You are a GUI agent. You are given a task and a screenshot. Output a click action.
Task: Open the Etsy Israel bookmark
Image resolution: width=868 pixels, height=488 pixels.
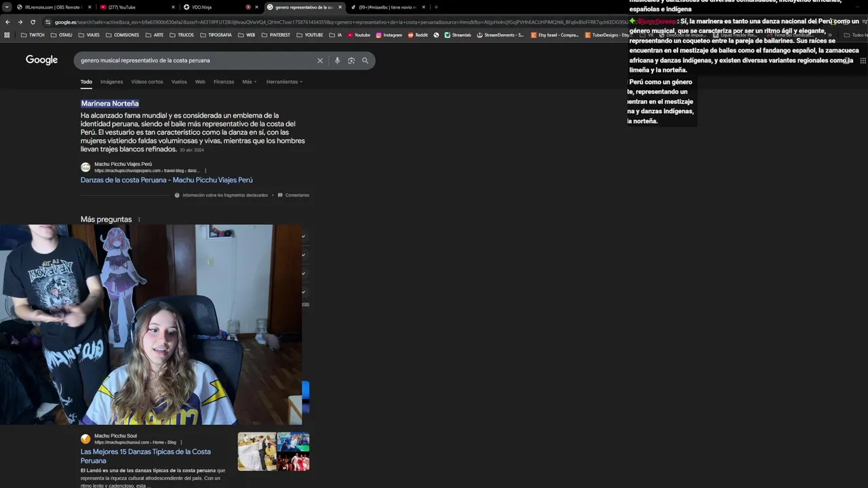click(555, 35)
